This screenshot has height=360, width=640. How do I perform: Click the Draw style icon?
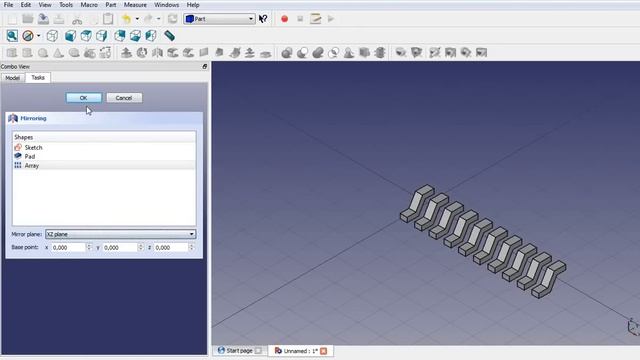tap(28, 36)
